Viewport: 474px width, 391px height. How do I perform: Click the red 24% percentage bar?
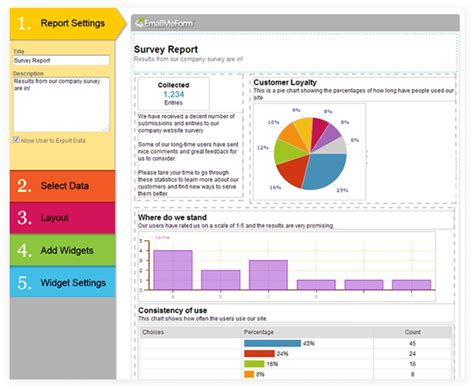tap(259, 354)
